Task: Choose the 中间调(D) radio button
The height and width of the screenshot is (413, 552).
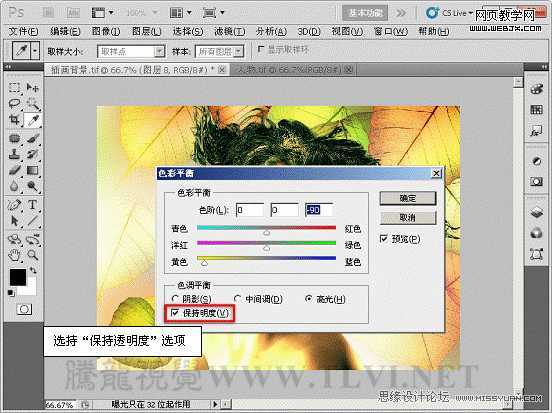Action: point(238,299)
